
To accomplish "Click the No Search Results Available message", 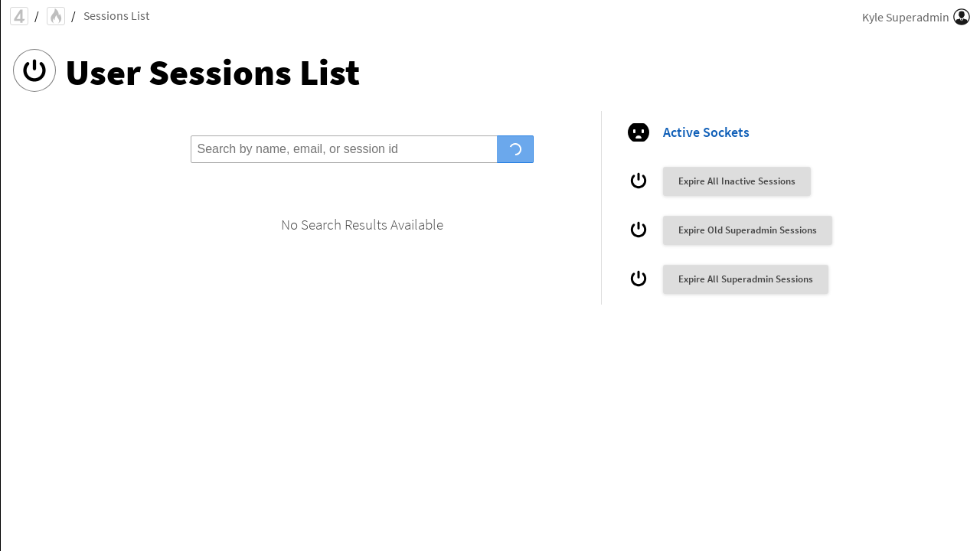I will [362, 225].
